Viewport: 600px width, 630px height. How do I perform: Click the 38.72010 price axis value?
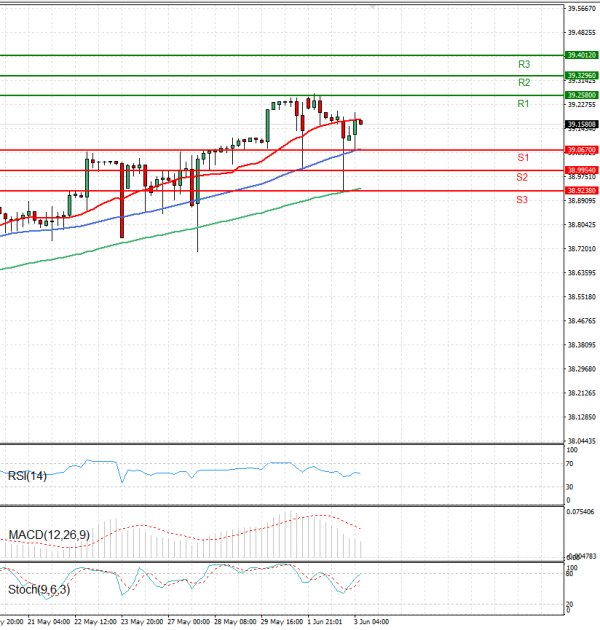pos(582,249)
